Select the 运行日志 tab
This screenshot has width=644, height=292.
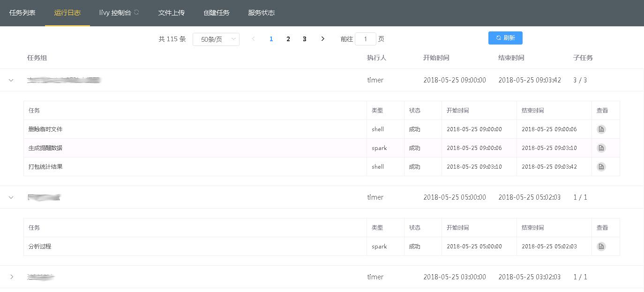[67, 13]
